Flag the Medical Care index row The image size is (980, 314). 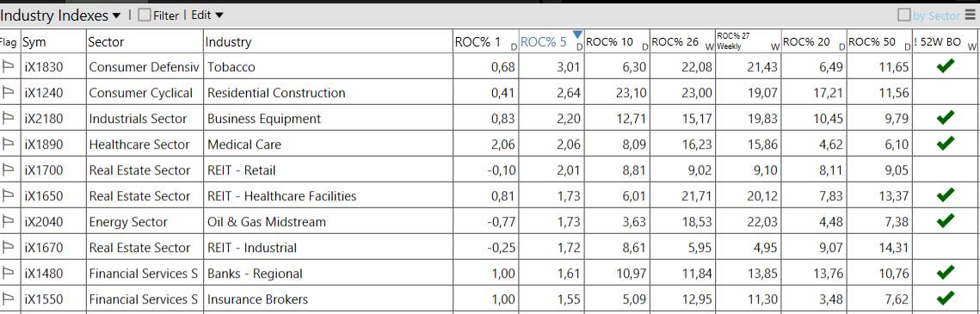click(9, 145)
